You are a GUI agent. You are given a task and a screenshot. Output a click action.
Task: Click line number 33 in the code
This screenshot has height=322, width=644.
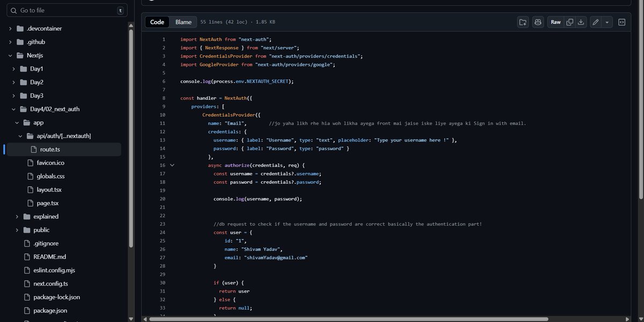tap(163, 308)
